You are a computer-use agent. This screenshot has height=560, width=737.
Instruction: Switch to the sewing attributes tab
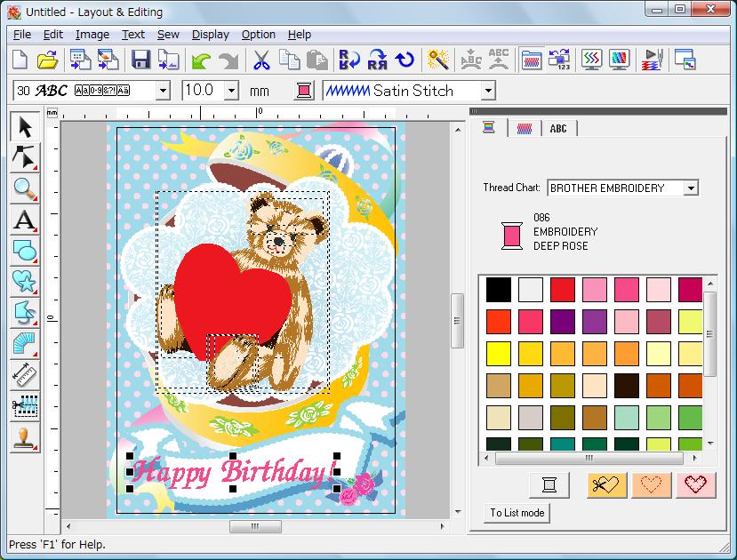[524, 128]
